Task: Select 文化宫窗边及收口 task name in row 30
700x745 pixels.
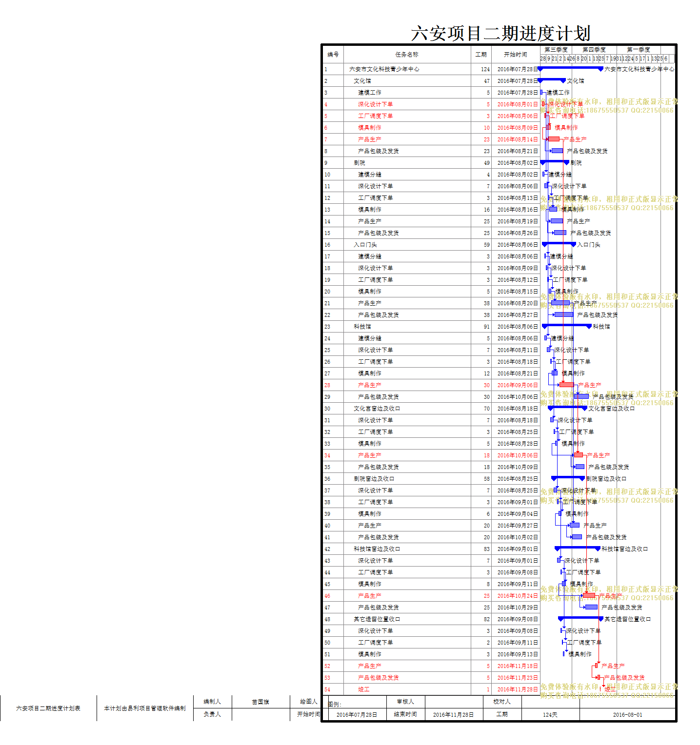Action: coord(377,409)
